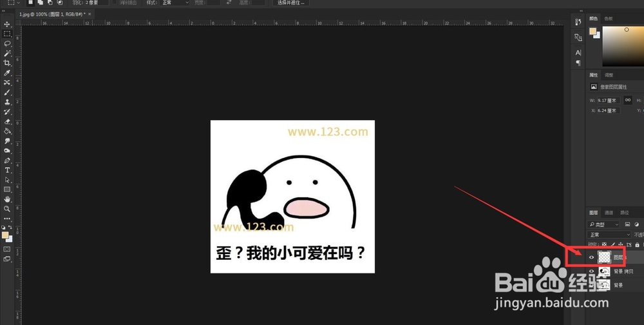Select the Magic Wand tool

(7, 54)
